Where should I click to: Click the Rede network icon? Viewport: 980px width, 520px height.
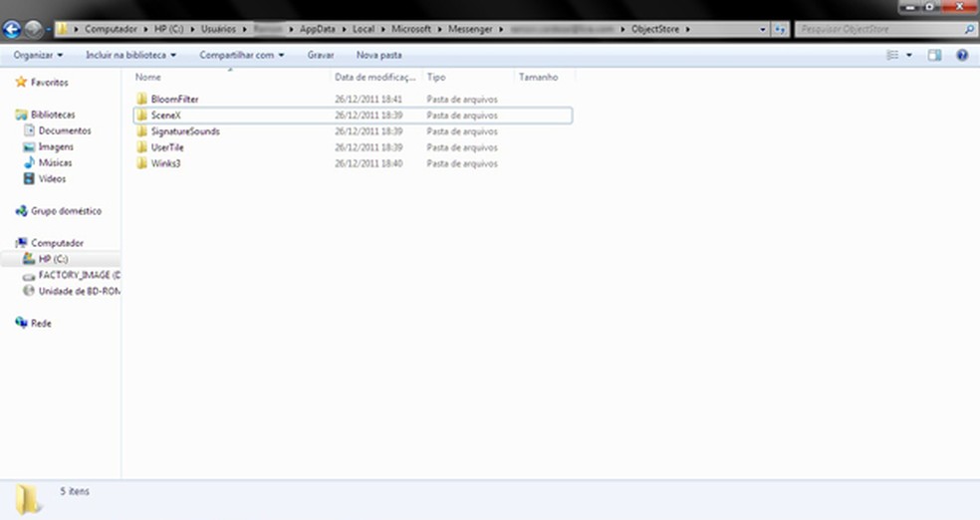21,323
